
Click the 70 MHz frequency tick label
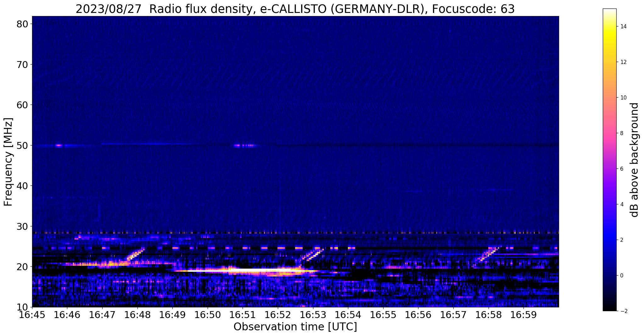click(23, 65)
